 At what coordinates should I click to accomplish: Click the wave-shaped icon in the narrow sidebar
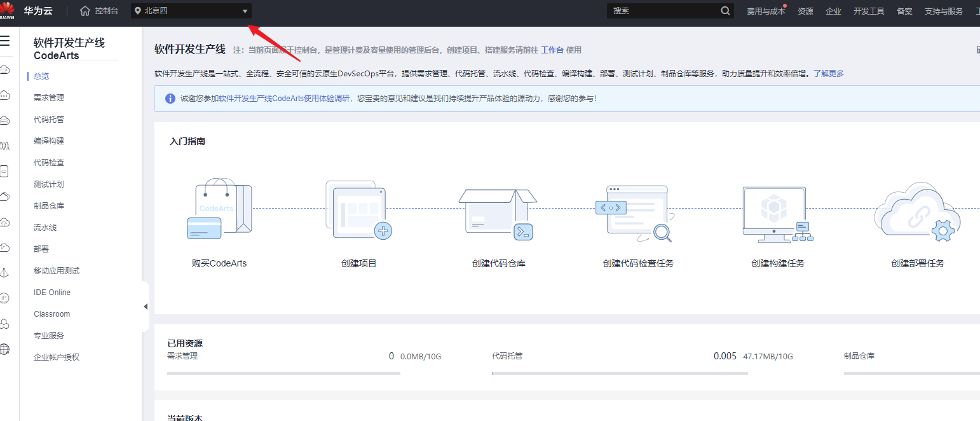[x=4, y=146]
